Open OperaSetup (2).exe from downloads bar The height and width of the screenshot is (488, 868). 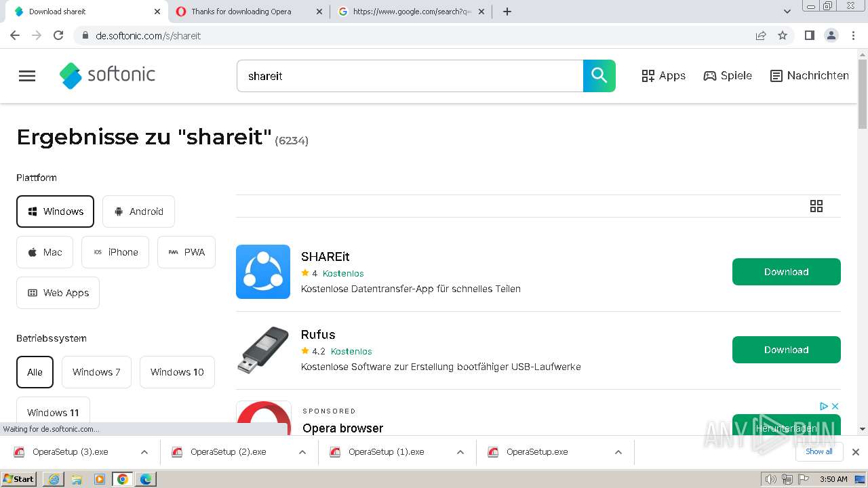(x=228, y=452)
